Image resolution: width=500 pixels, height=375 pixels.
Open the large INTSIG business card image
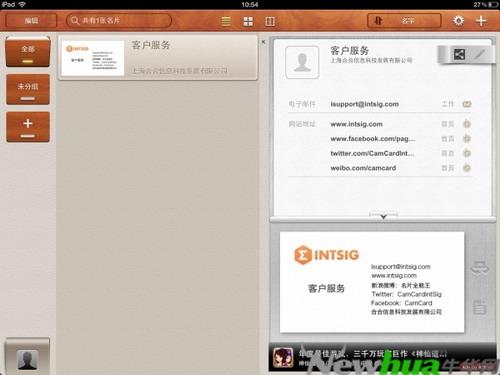pos(372,282)
